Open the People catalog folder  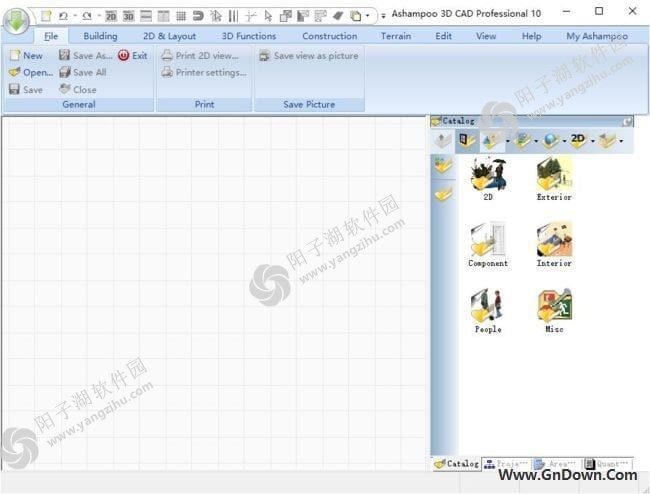[488, 311]
